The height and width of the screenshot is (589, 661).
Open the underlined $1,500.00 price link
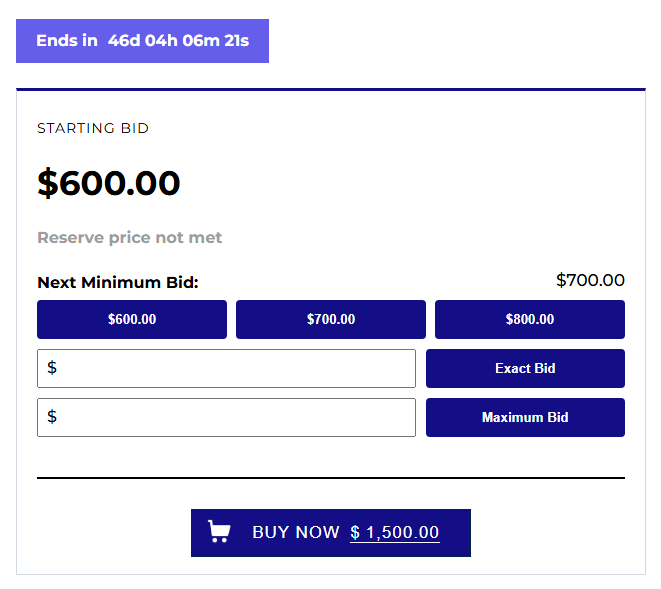click(395, 533)
